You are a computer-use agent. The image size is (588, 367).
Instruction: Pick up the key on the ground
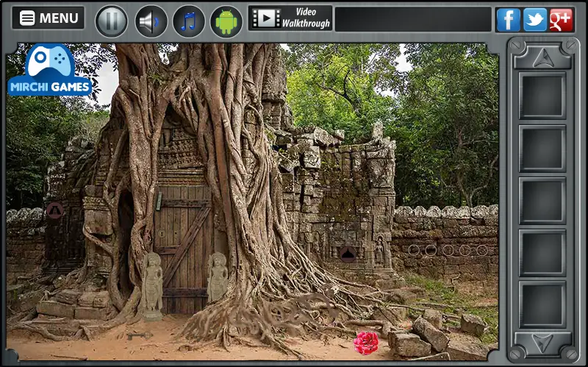coord(138,335)
